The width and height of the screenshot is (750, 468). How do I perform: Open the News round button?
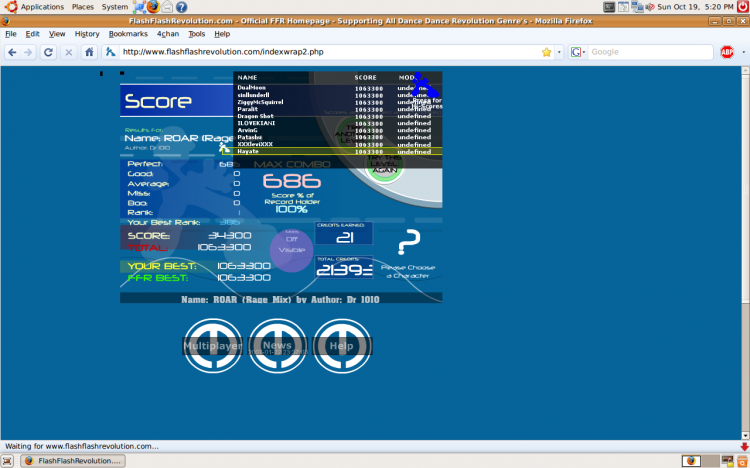(x=277, y=346)
